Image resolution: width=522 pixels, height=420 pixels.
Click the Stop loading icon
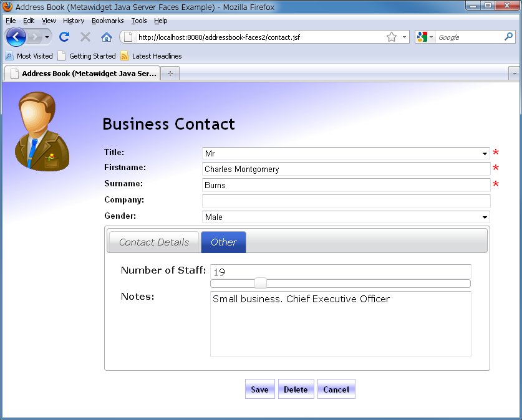85,37
